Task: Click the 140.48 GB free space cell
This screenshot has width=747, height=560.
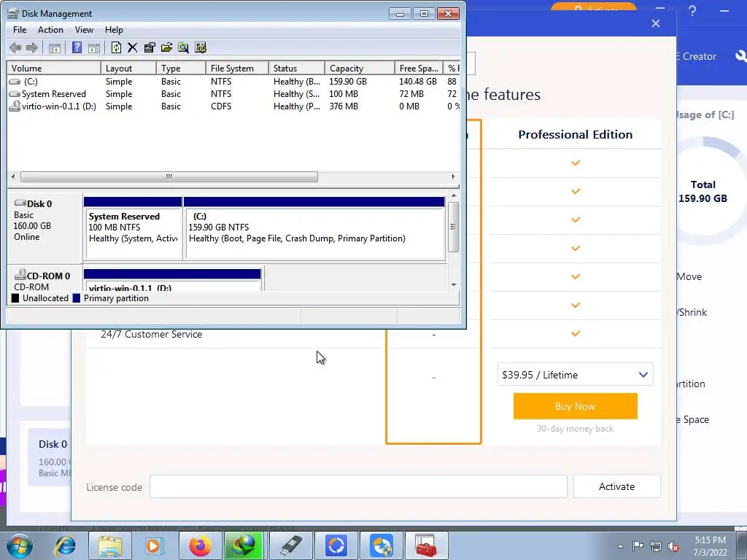Action: click(418, 82)
